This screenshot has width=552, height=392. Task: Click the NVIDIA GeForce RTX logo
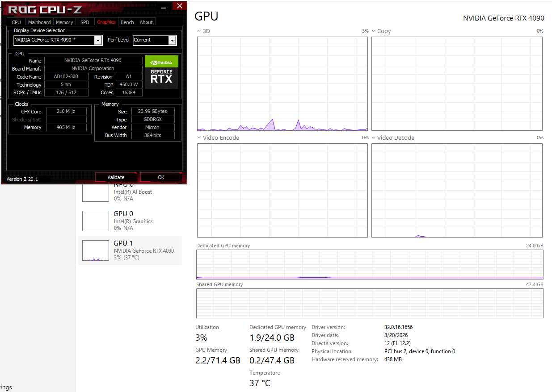tap(161, 72)
